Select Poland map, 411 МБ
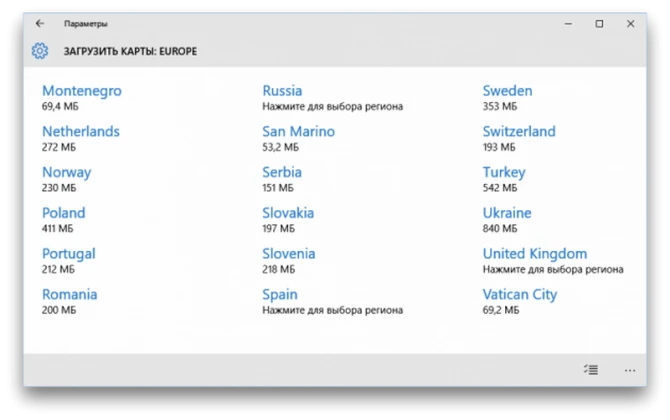The image size is (670, 420). coord(64,220)
